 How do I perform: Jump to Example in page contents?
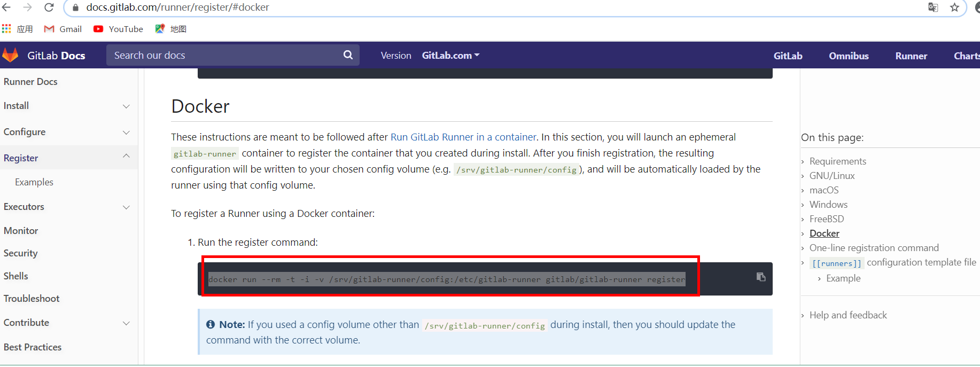click(843, 278)
